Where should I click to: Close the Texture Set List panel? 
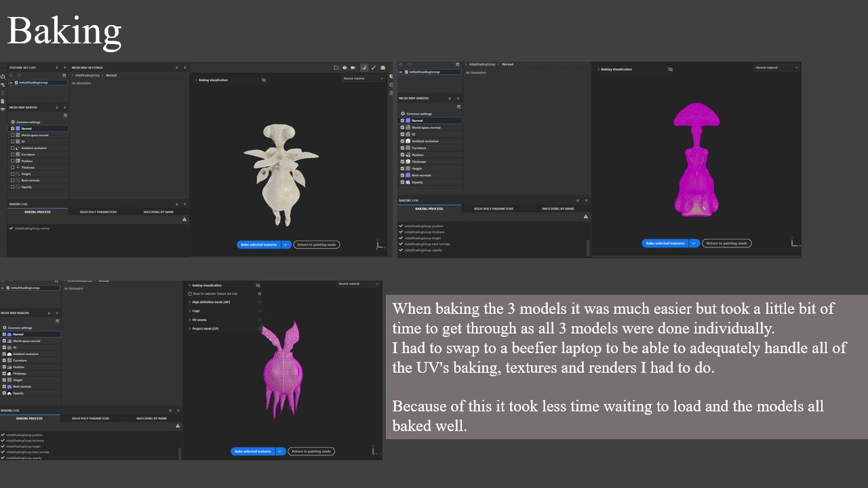[x=65, y=68]
